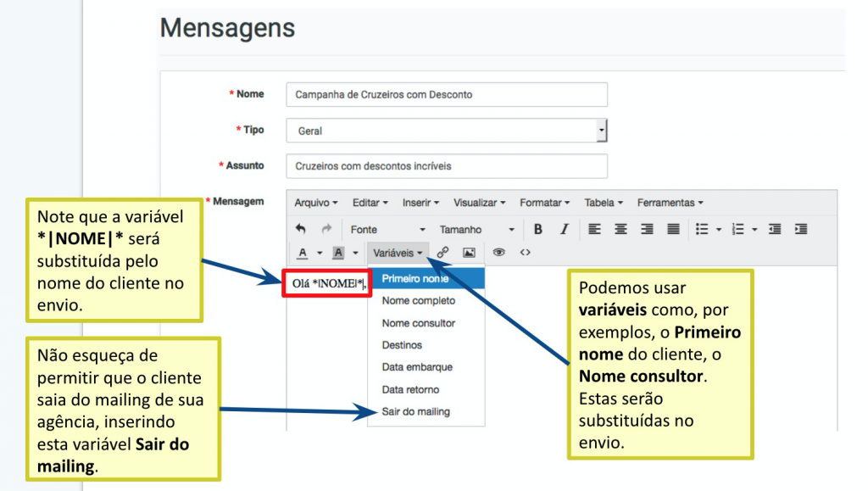
Task: Select Destinos variable
Action: point(426,345)
